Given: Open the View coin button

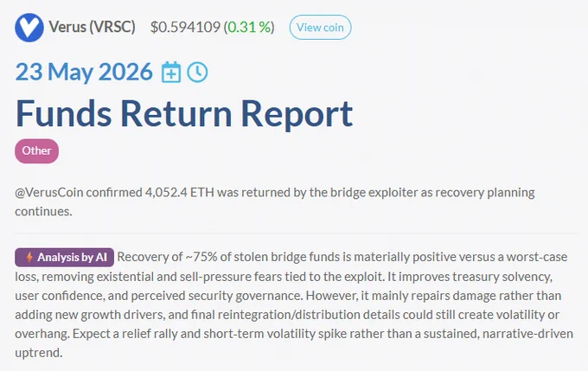Looking at the screenshot, I should click(x=320, y=28).
